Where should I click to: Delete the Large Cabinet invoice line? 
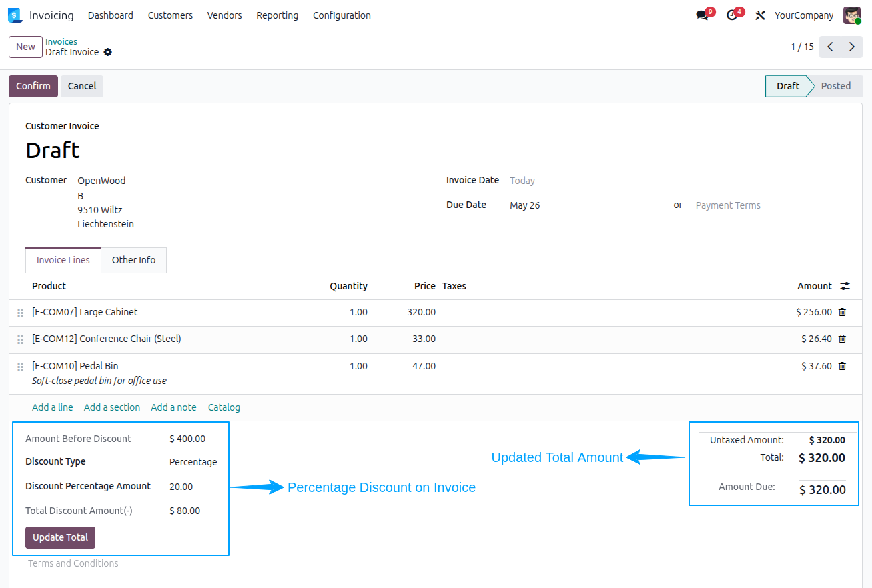(x=842, y=312)
